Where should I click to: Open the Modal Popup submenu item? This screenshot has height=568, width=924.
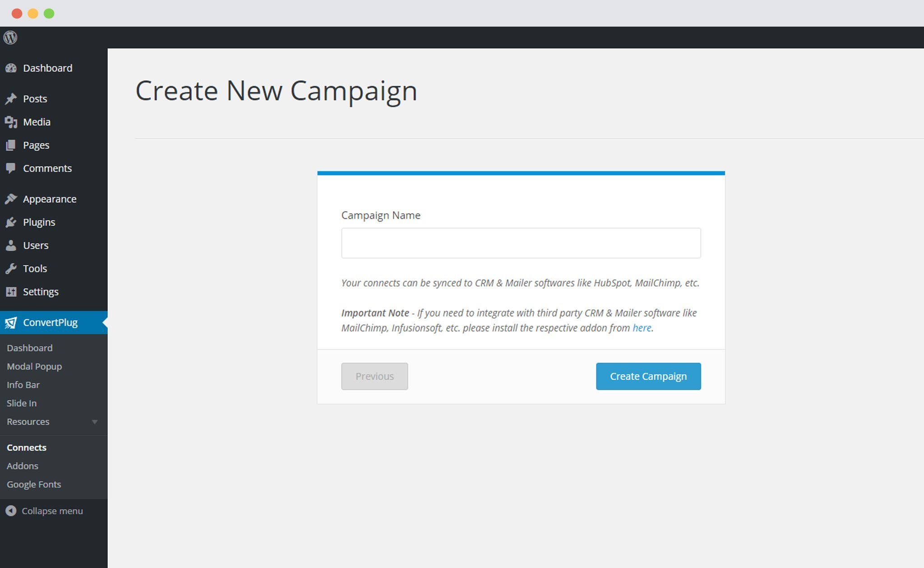[x=34, y=366]
